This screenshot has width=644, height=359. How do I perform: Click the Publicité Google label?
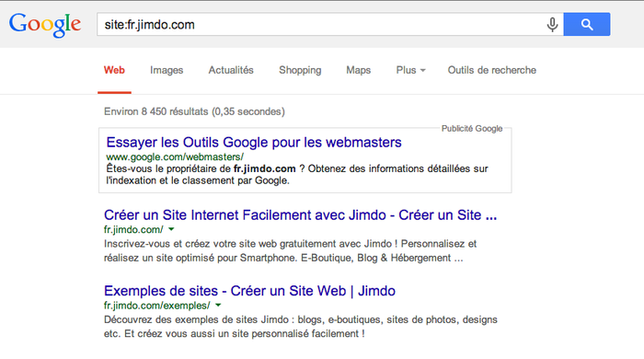pyautogui.click(x=472, y=129)
